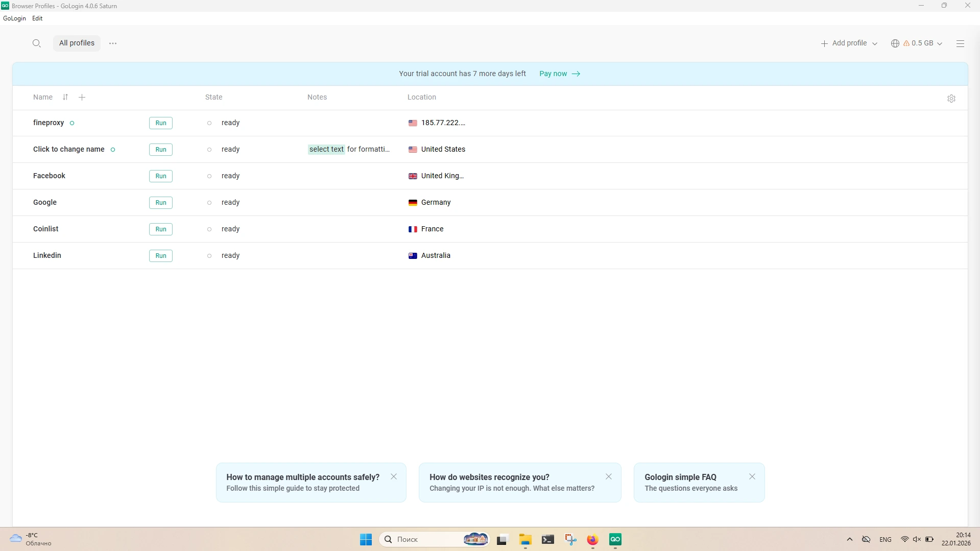
Task: Open the Task View taskbar icon
Action: point(502,539)
